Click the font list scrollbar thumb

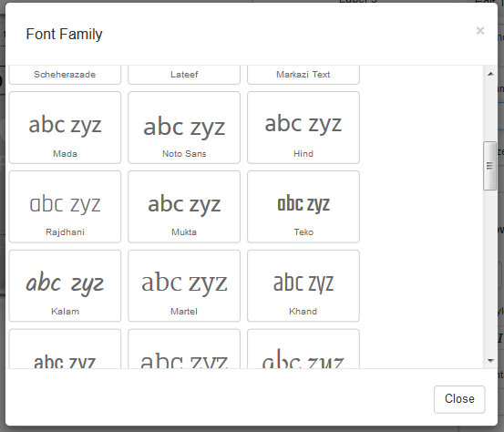[489, 166]
